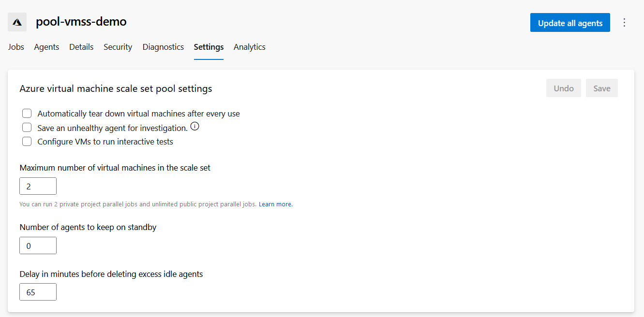Select the idle delay minutes input field
Viewport: 644px width, 317px height.
[x=38, y=292]
